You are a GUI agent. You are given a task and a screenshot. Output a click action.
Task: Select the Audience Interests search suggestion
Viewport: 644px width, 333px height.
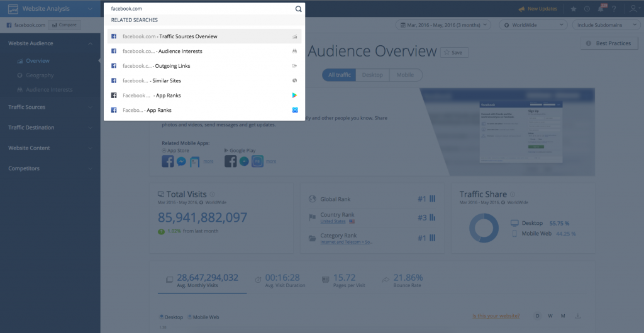pyautogui.click(x=204, y=52)
